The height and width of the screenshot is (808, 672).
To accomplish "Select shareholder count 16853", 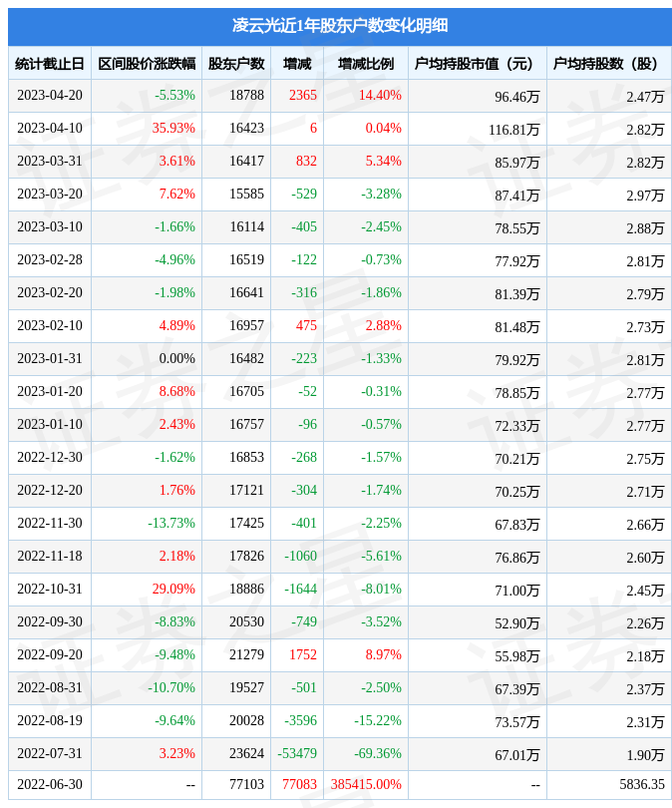I will [246, 458].
